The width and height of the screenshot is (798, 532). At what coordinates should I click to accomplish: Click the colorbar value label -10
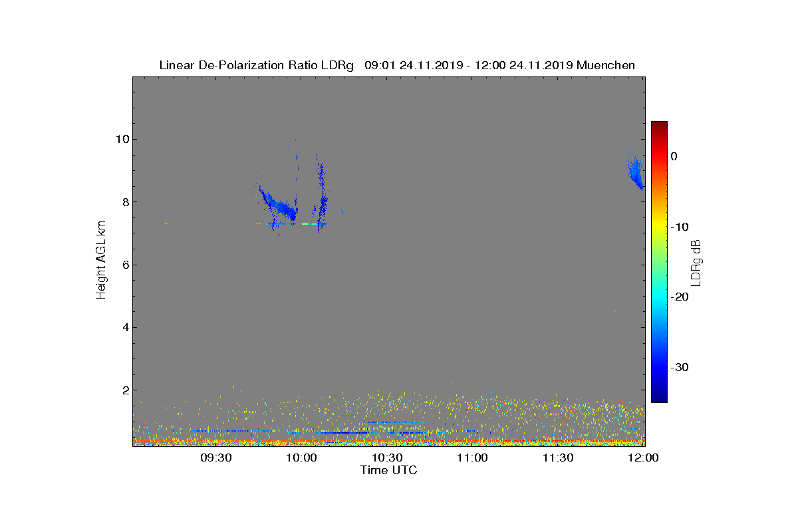680,227
